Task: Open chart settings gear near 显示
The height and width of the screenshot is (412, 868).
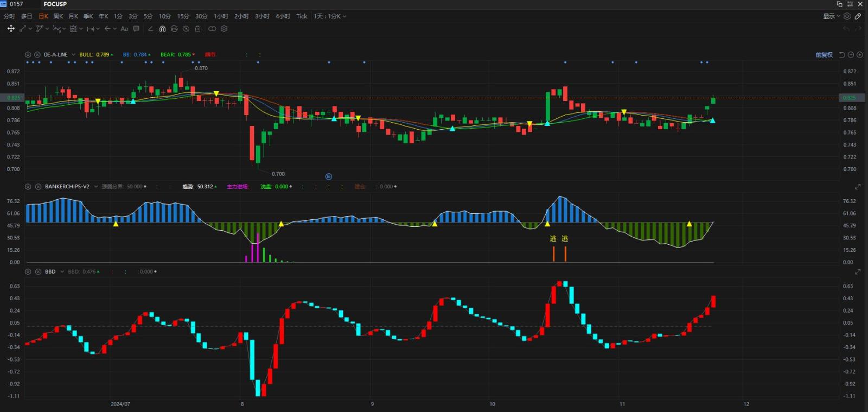Action: (847, 16)
